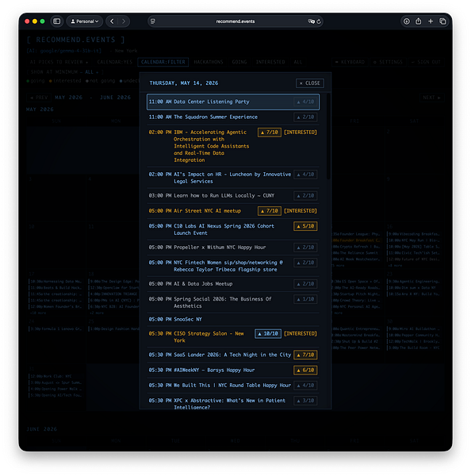Screen dimensions: 471x476
Task: Click 4/10 score for AI's Impact on HR
Action: [x=305, y=175]
